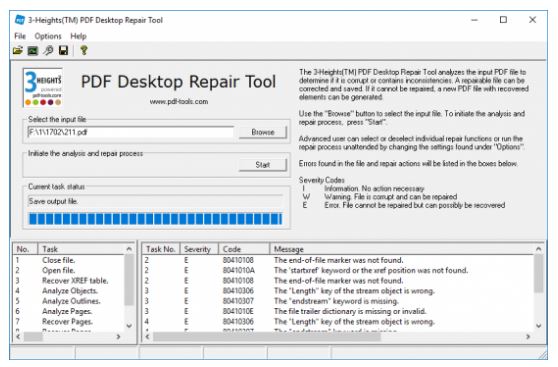
Task: Click the 'Message' column header
Action: pos(401,249)
